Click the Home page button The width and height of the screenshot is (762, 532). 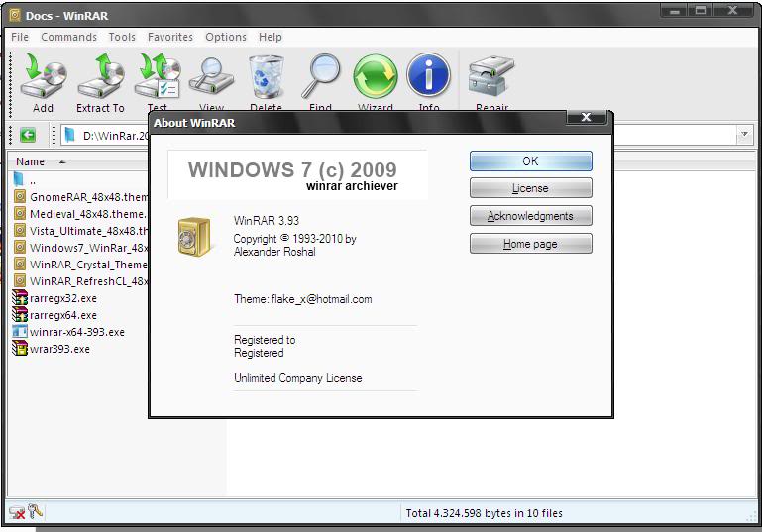pos(531,244)
